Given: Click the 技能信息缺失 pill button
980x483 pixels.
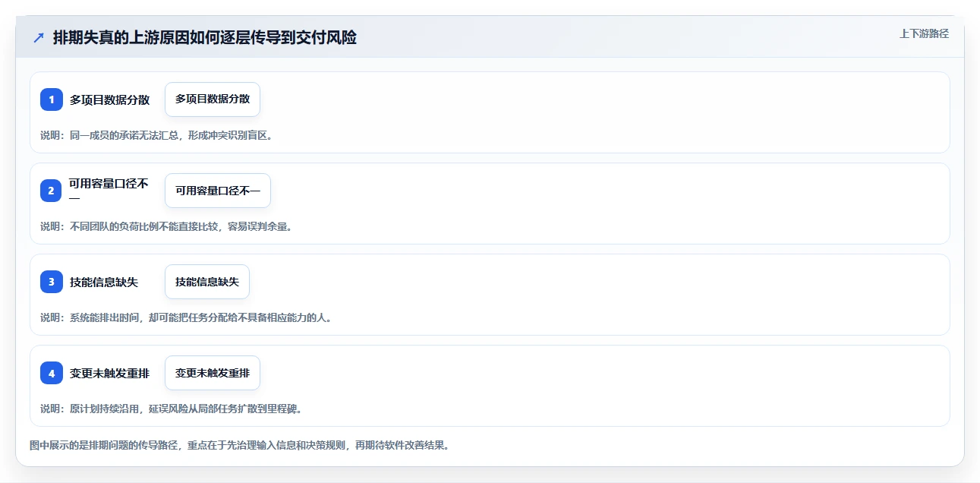Looking at the screenshot, I should click(207, 282).
